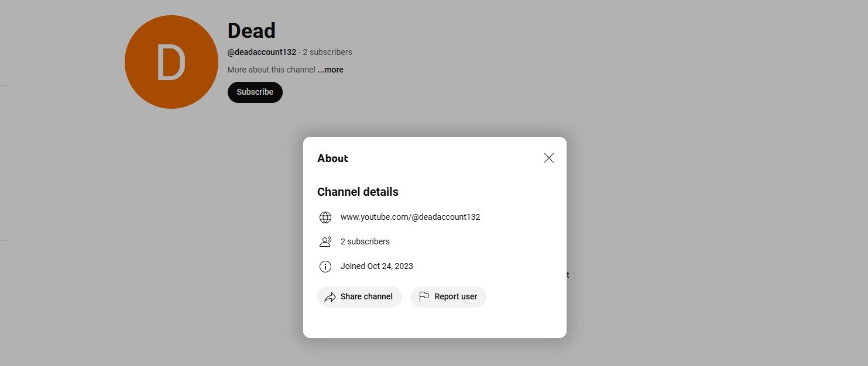Expand channel description with ...more

[331, 70]
